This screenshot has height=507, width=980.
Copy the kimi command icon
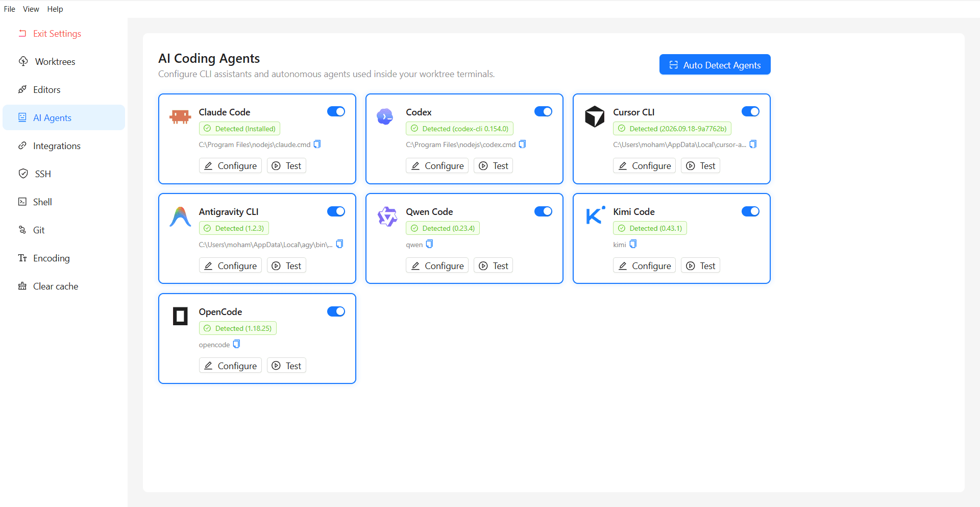click(x=633, y=244)
